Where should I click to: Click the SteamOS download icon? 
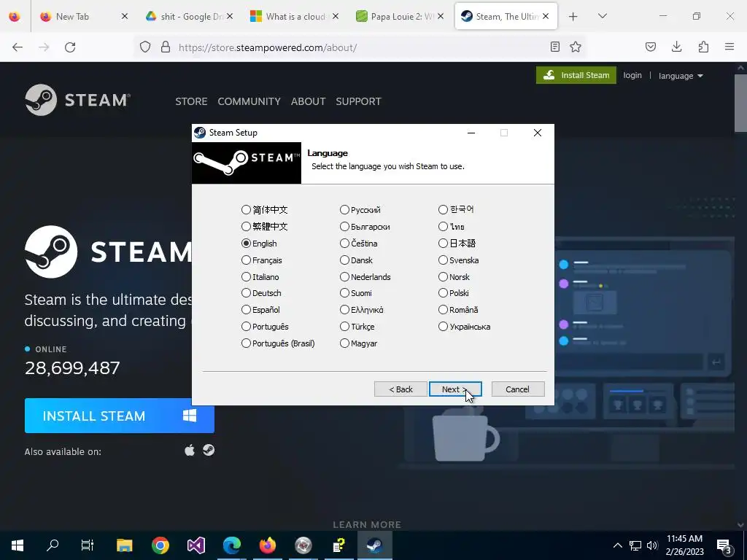209,450
